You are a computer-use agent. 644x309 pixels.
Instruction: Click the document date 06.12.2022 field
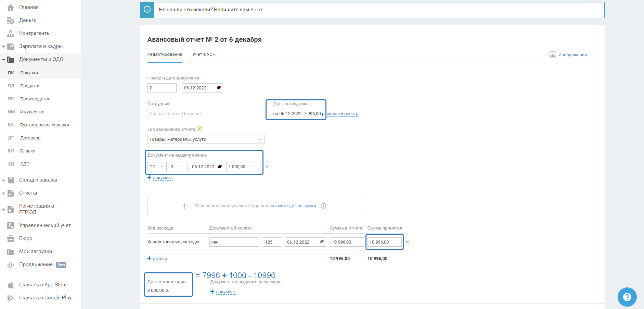pyautogui.click(x=203, y=88)
